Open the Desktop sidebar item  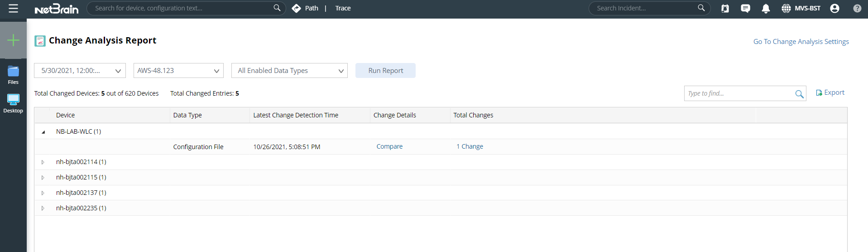coord(13,103)
